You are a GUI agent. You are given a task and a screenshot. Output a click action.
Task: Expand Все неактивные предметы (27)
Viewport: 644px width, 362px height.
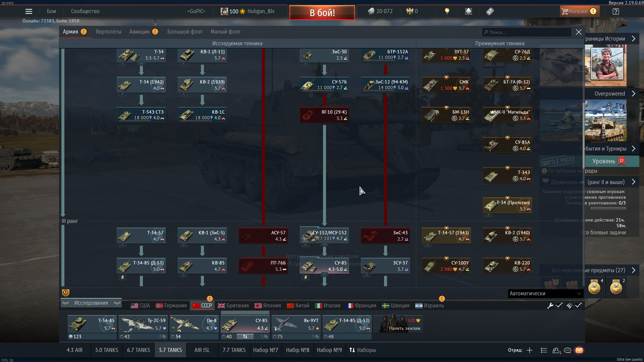pyautogui.click(x=634, y=270)
